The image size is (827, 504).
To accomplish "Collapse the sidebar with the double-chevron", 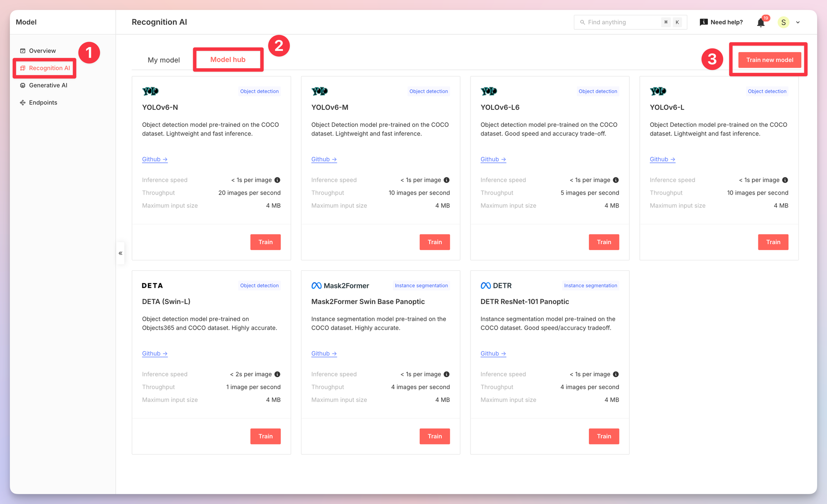I will pos(120,253).
